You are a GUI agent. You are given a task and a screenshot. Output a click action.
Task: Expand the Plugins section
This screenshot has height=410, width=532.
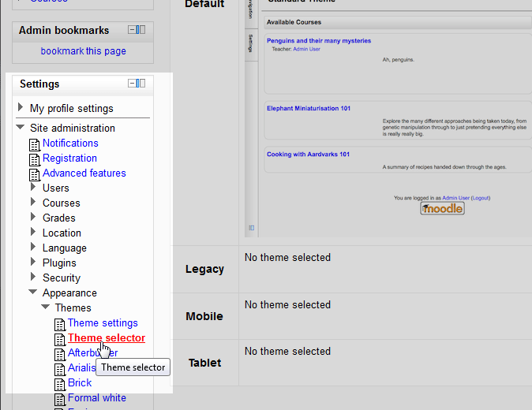click(33, 263)
